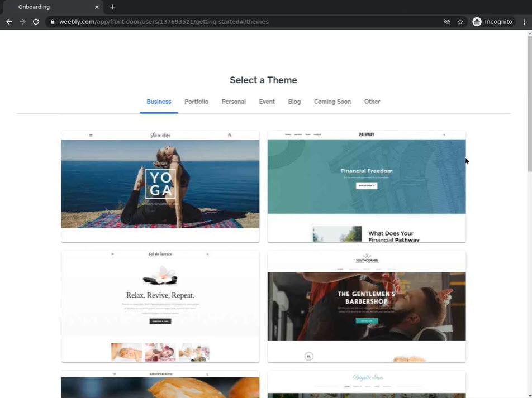
Task: Click the browser address bar
Action: point(224,21)
